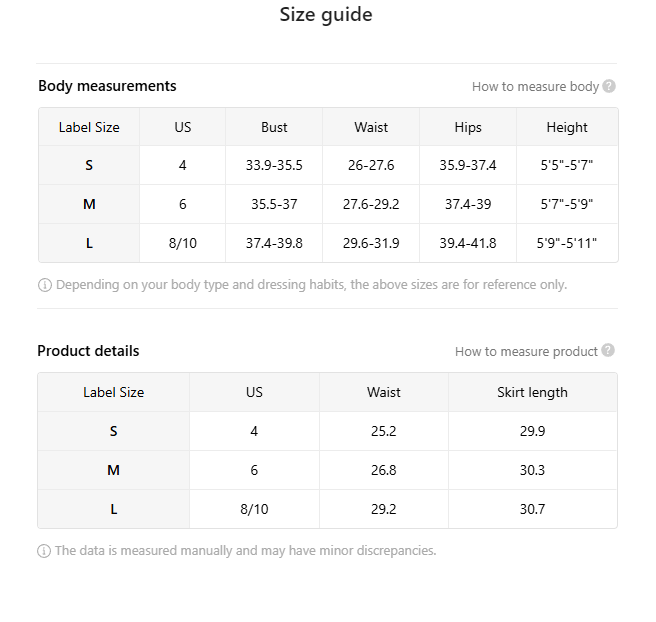
Task: Select the M row label in Body measurements
Action: (89, 204)
